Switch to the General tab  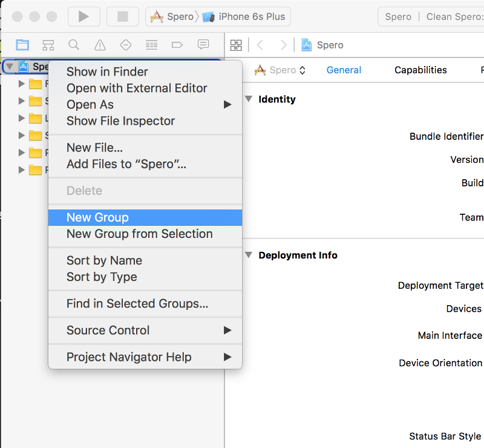click(344, 70)
